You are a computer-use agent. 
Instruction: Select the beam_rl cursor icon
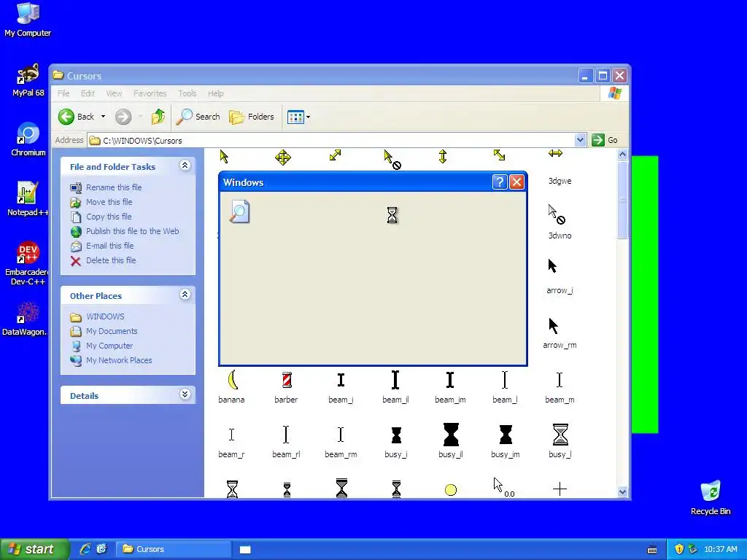(286, 435)
